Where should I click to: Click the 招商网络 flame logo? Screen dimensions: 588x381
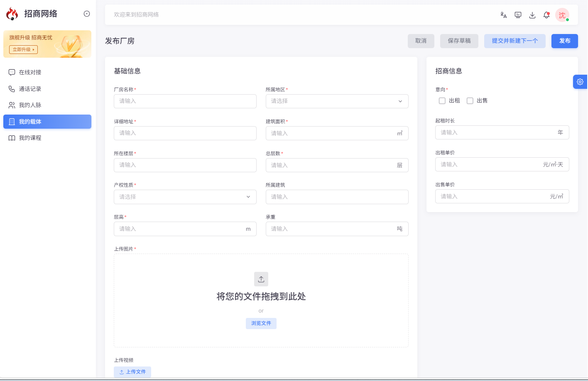12,14
